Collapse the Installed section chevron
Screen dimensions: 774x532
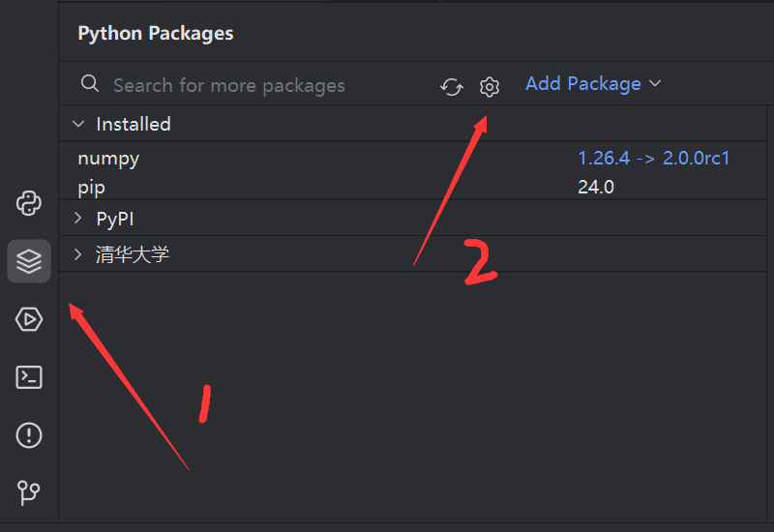pyautogui.click(x=78, y=124)
